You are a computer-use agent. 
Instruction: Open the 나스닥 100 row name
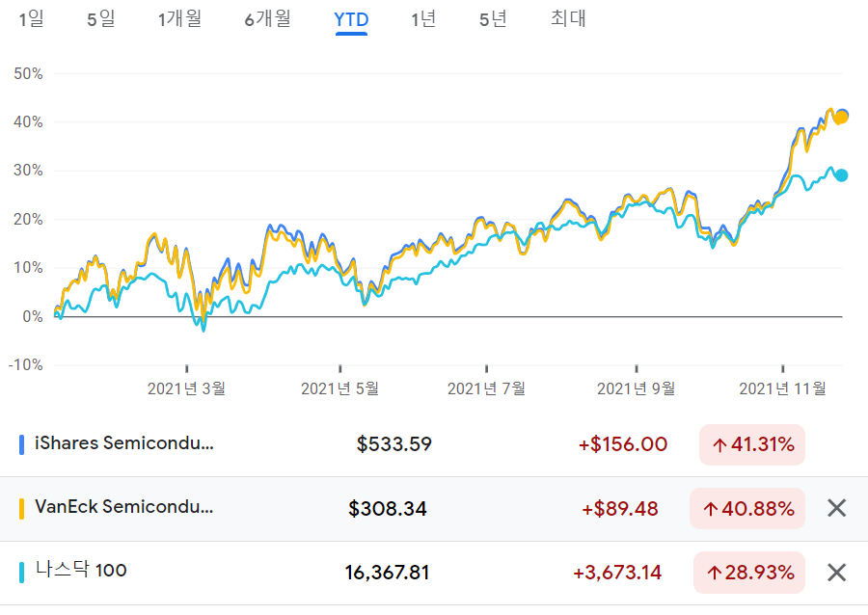(81, 570)
